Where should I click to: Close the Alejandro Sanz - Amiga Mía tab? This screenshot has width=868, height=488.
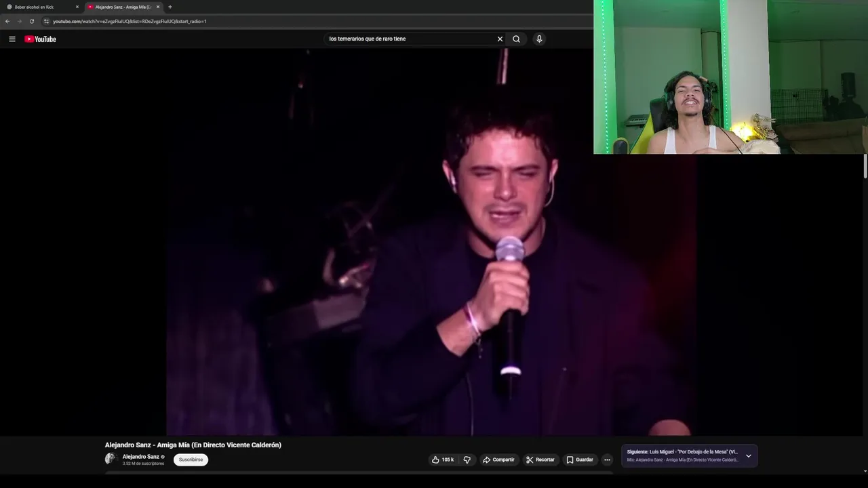point(158,7)
